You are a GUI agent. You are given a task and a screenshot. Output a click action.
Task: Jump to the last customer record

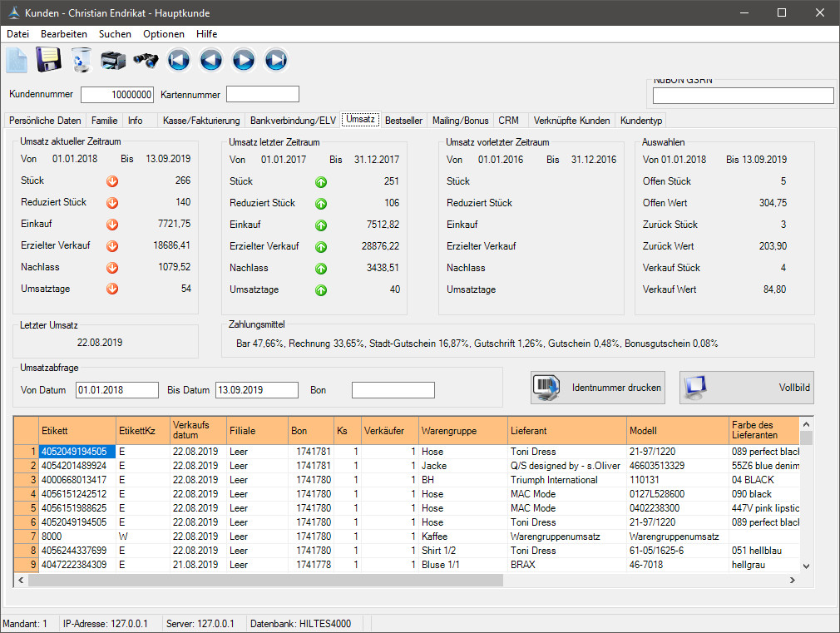coord(276,60)
